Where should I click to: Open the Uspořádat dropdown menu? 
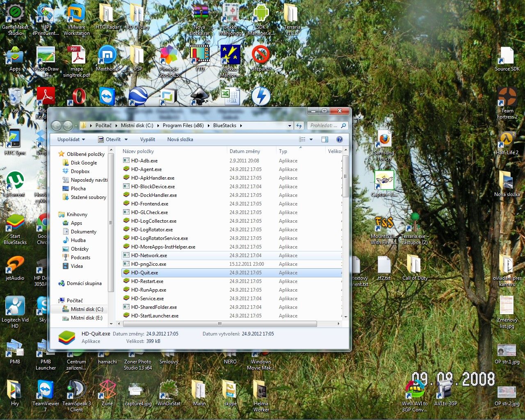[71, 139]
